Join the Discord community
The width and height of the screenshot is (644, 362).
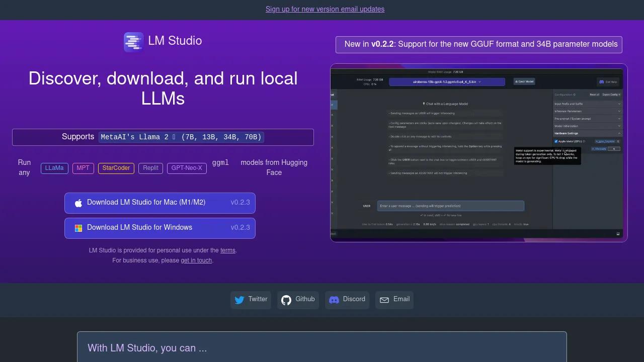pos(347,300)
